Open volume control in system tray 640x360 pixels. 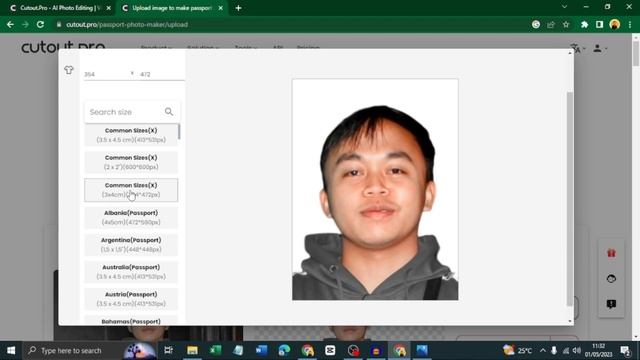577,351
